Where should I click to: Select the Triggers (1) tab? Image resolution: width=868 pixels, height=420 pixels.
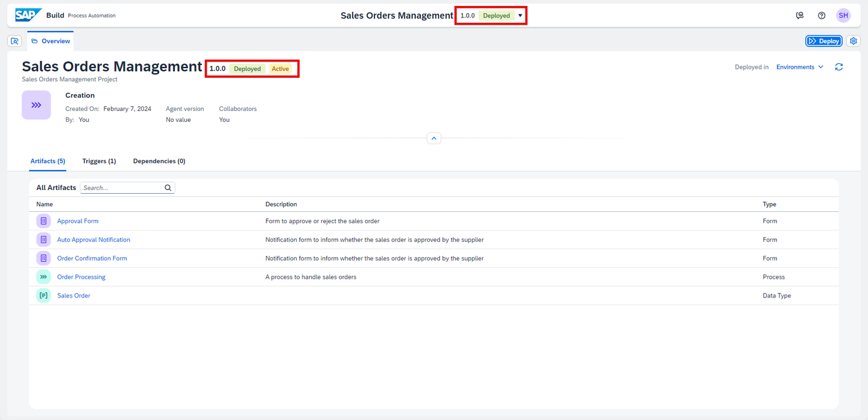(x=99, y=161)
